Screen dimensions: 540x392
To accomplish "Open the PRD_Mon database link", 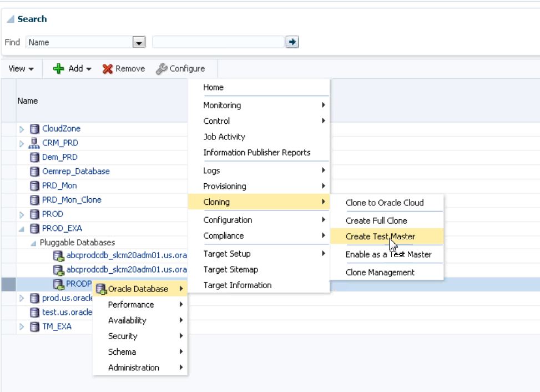I will point(59,185).
